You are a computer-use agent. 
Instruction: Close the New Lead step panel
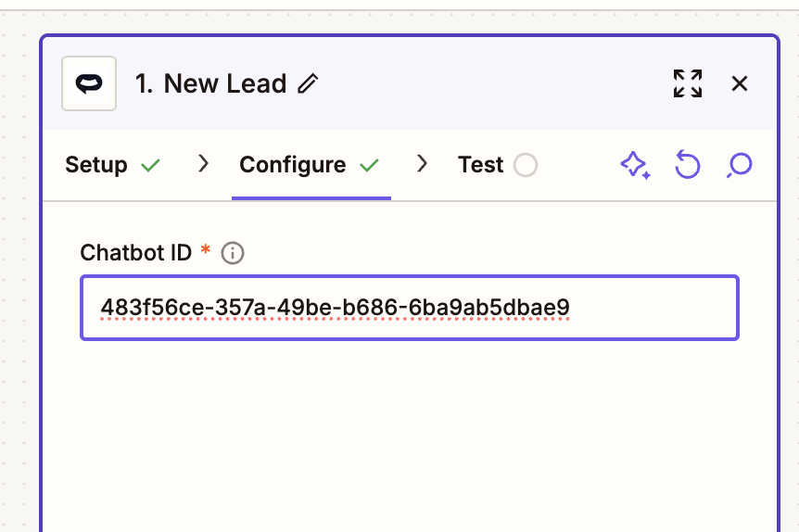pos(740,83)
